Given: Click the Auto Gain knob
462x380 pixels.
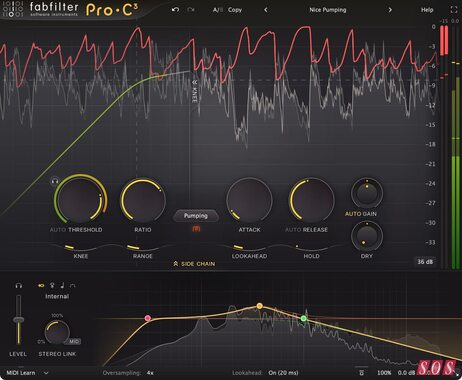Looking at the screenshot, I should coord(367,193).
